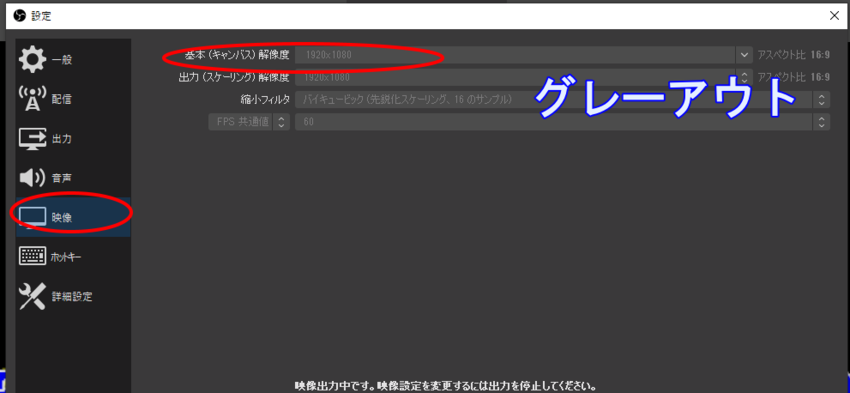This screenshot has height=393, width=850.
Task: Open the FPS value 60 dropdown arrow
Action: click(x=821, y=121)
